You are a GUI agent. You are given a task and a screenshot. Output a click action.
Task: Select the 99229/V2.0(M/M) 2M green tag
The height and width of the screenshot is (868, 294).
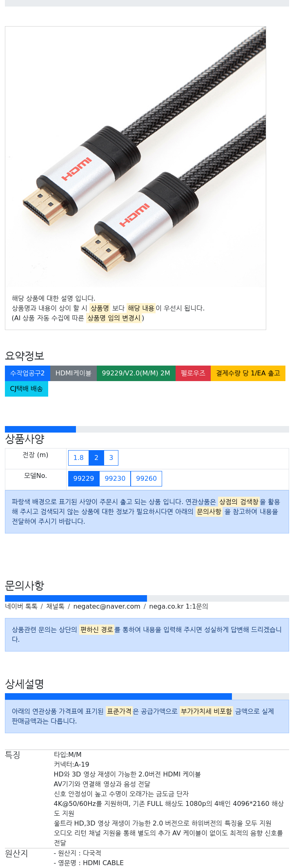136,373
